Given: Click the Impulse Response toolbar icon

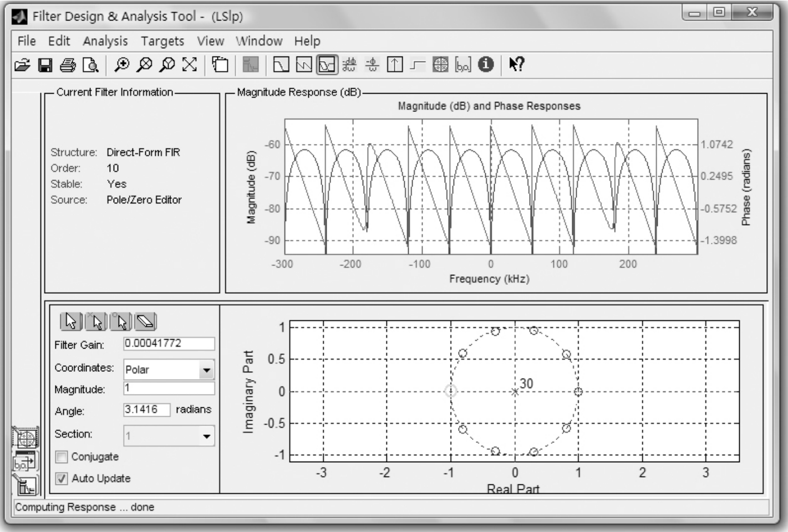Looking at the screenshot, I should click(x=394, y=65).
